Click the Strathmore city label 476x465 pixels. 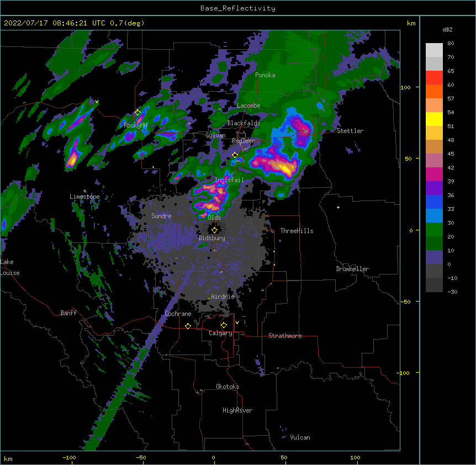pyautogui.click(x=285, y=336)
